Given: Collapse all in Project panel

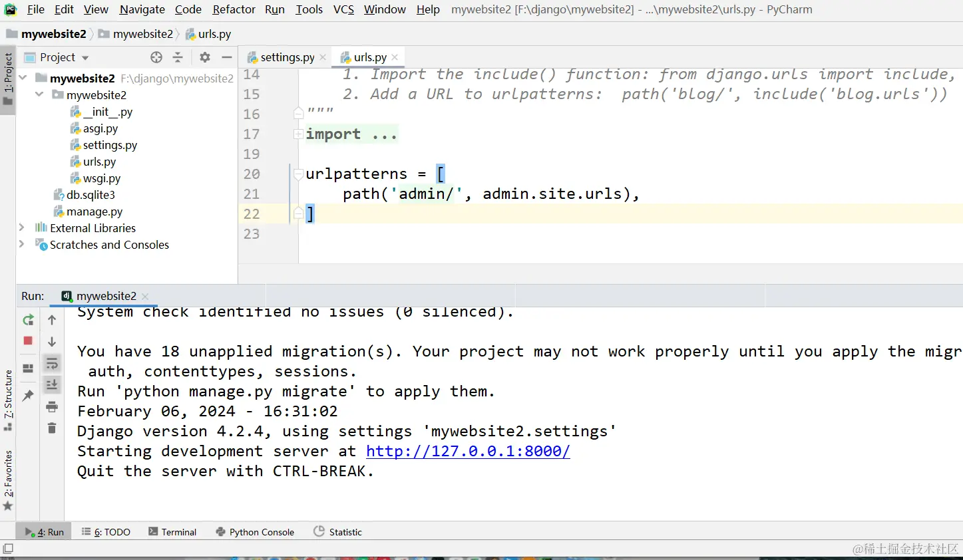Looking at the screenshot, I should 178,57.
